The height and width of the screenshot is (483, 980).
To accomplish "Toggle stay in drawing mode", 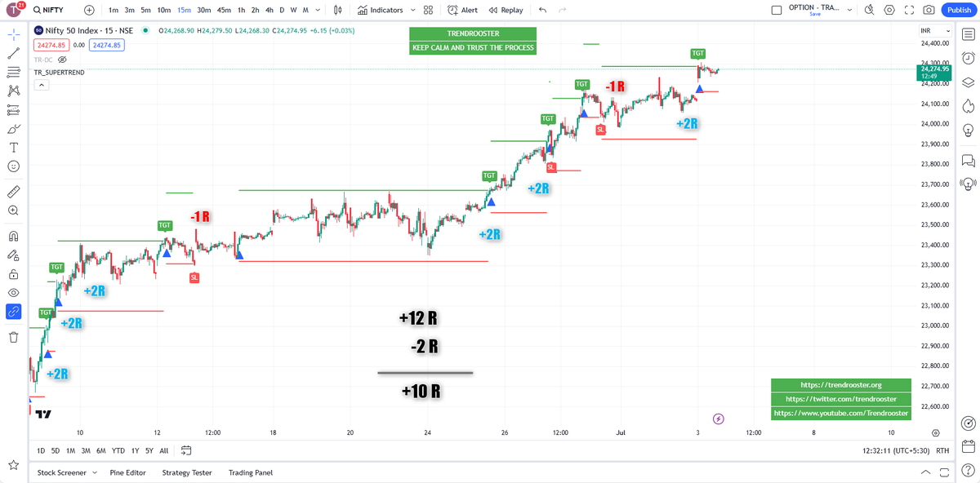I will (14, 255).
